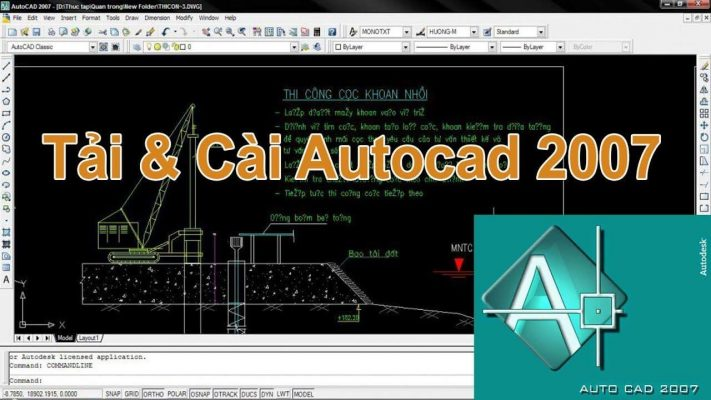711x400 pixels.
Task: Toggle OSNAP object snap
Action: pyautogui.click(x=200, y=394)
